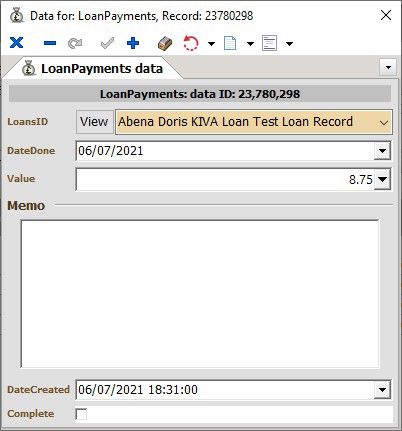This screenshot has width=402, height=431.
Task: Click the blue minus delete-record icon
Action: point(50,43)
